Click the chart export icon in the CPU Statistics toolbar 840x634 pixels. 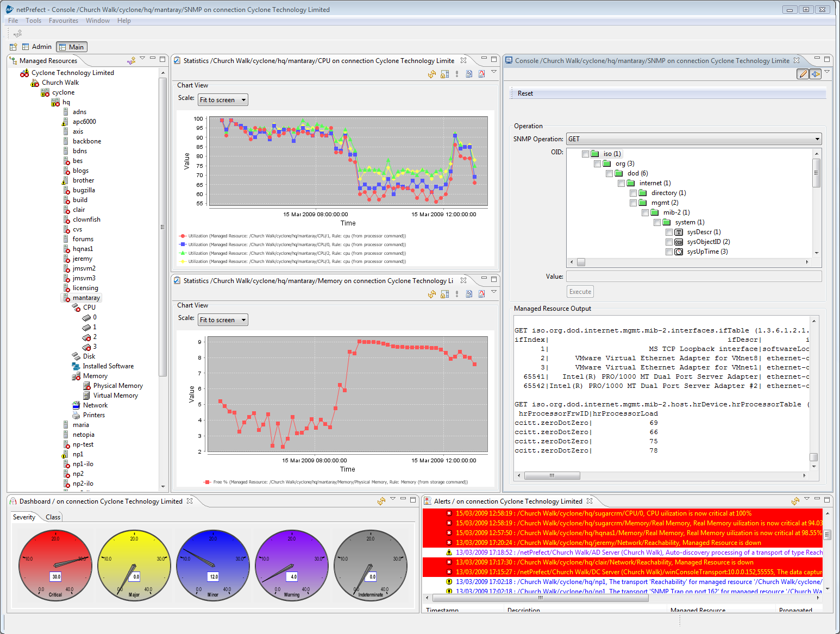[481, 74]
